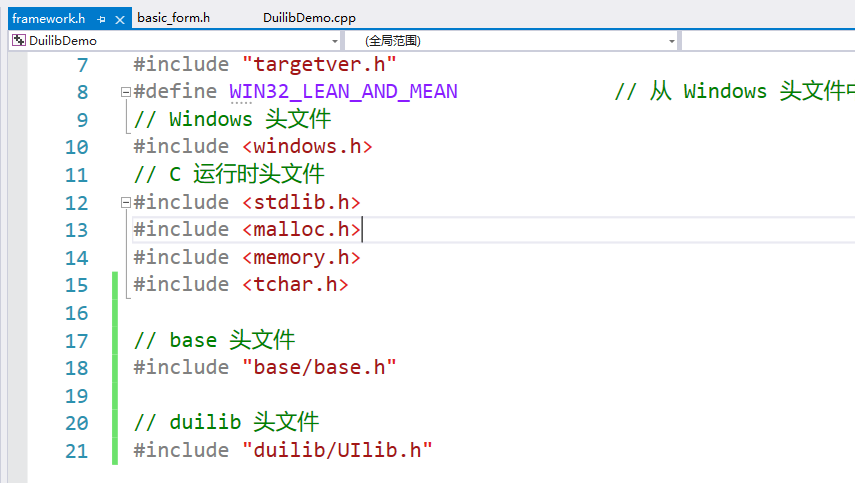Click the pin icon on framework.h tab
This screenshot has height=483, width=855.
tap(102, 19)
